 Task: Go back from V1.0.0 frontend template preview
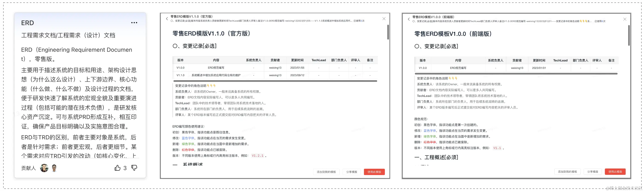click(x=409, y=19)
